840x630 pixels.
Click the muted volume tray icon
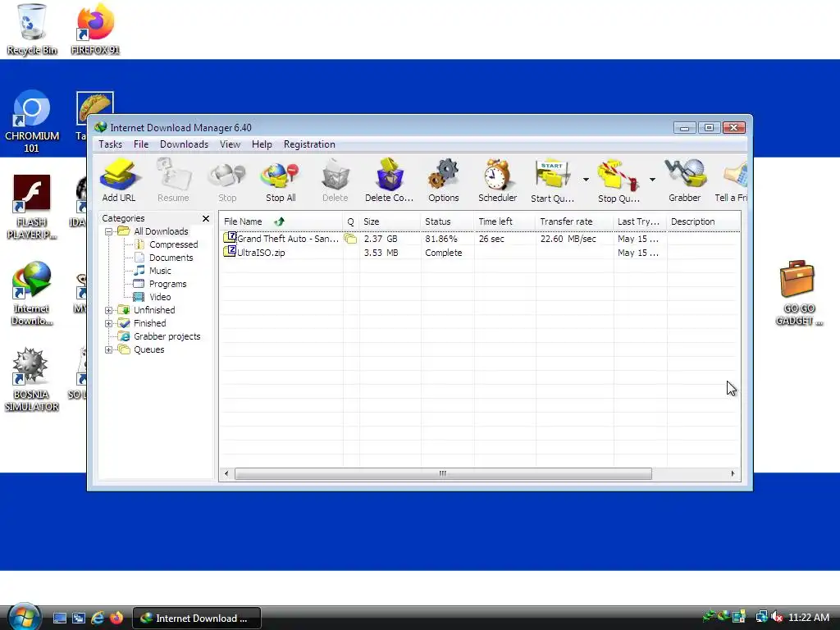[x=778, y=617]
